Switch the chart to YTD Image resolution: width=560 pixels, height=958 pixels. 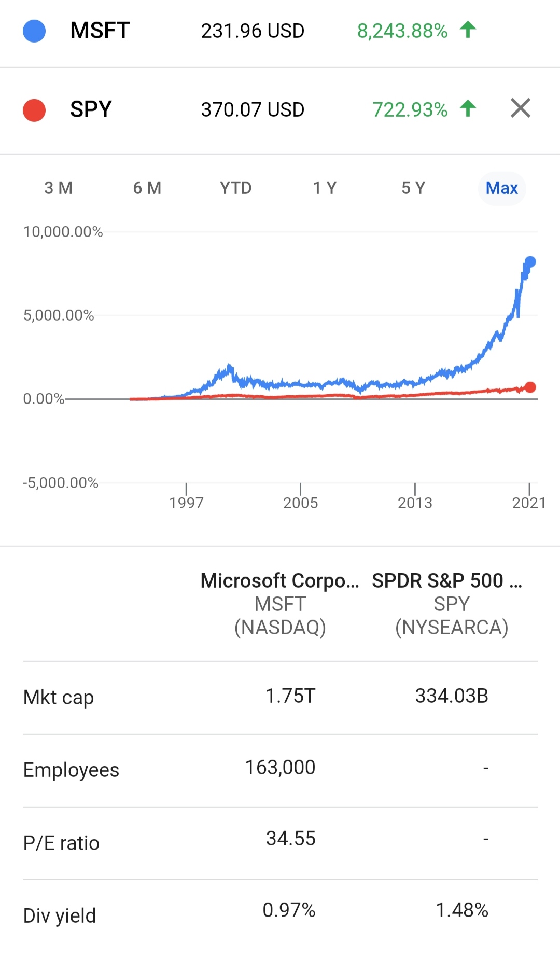pyautogui.click(x=236, y=188)
